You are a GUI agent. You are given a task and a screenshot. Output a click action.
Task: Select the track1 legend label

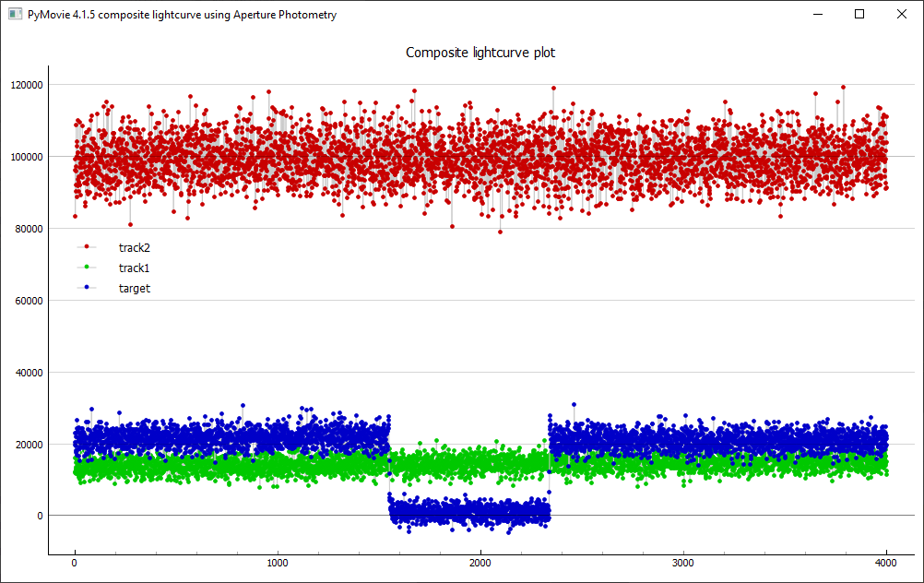tap(134, 268)
